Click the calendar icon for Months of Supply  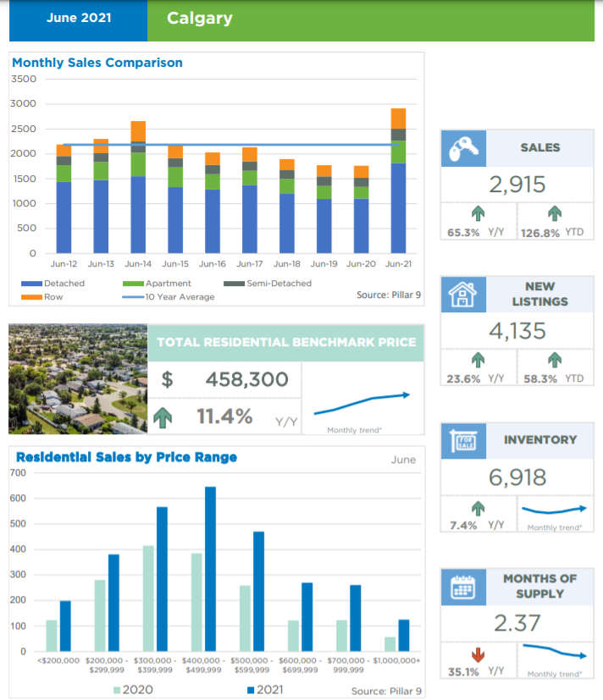click(463, 586)
